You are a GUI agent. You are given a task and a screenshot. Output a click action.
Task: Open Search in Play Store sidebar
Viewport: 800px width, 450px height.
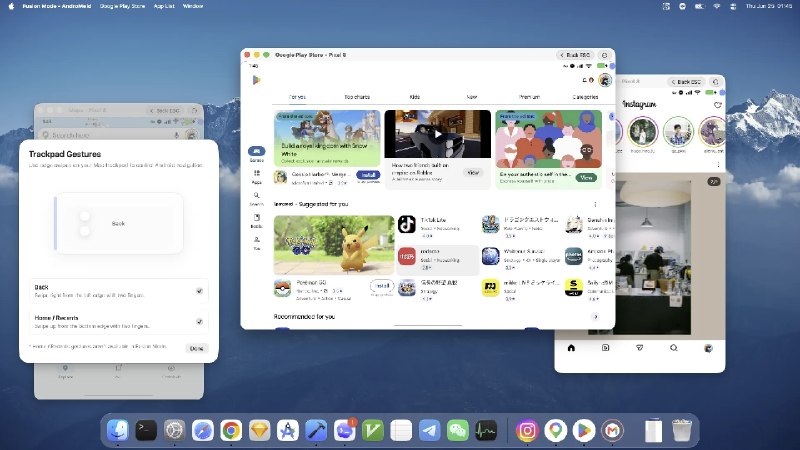pos(257,198)
